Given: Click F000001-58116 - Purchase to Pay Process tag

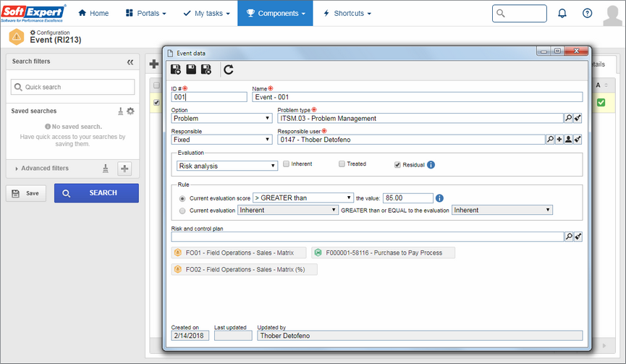Looking at the screenshot, I should click(384, 253).
